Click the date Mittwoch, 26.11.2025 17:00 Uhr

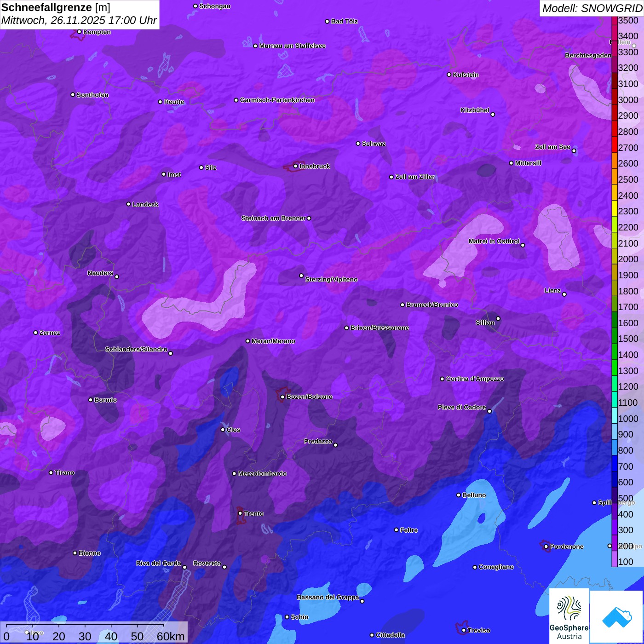pos(79,21)
